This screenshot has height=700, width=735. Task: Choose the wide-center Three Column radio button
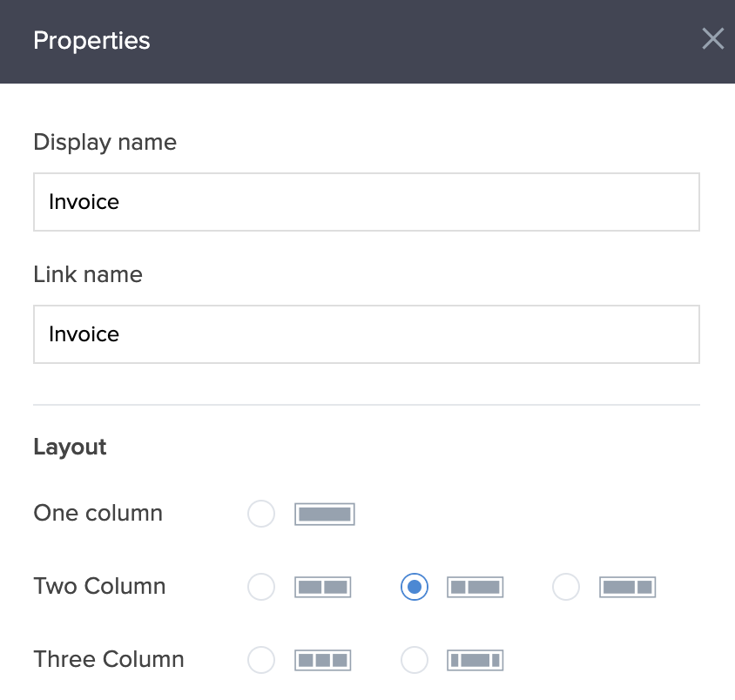coord(415,660)
